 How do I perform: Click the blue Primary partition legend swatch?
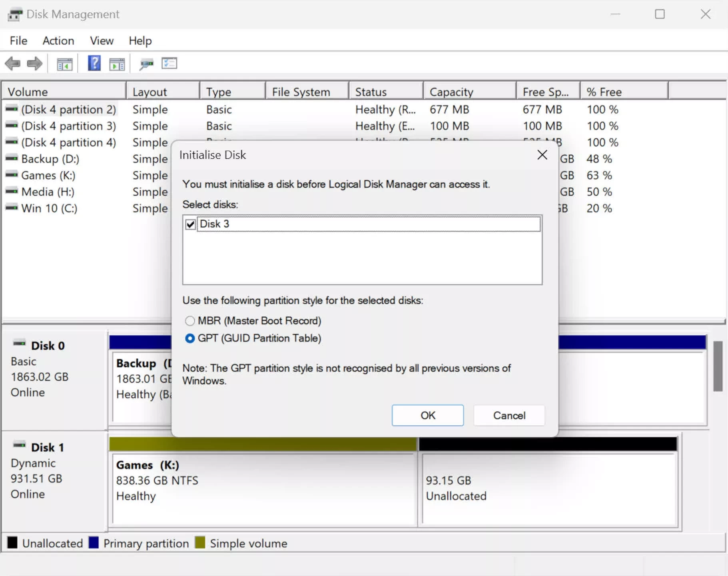click(x=94, y=543)
